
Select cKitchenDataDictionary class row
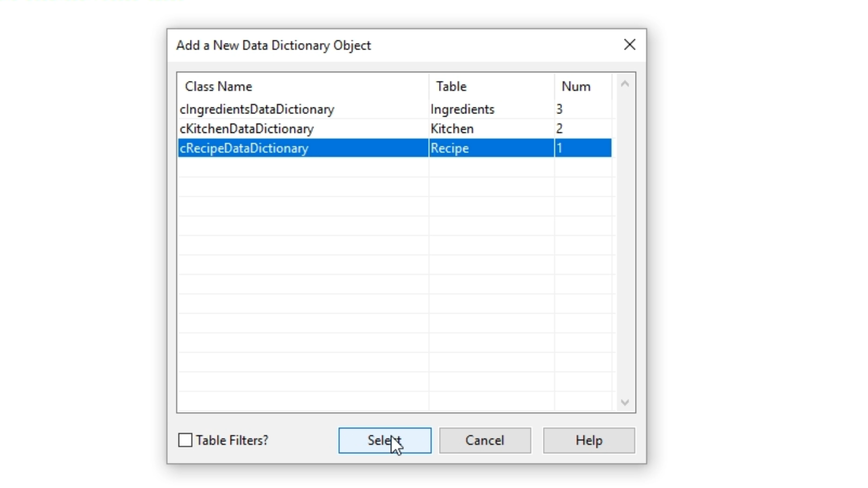click(x=247, y=129)
